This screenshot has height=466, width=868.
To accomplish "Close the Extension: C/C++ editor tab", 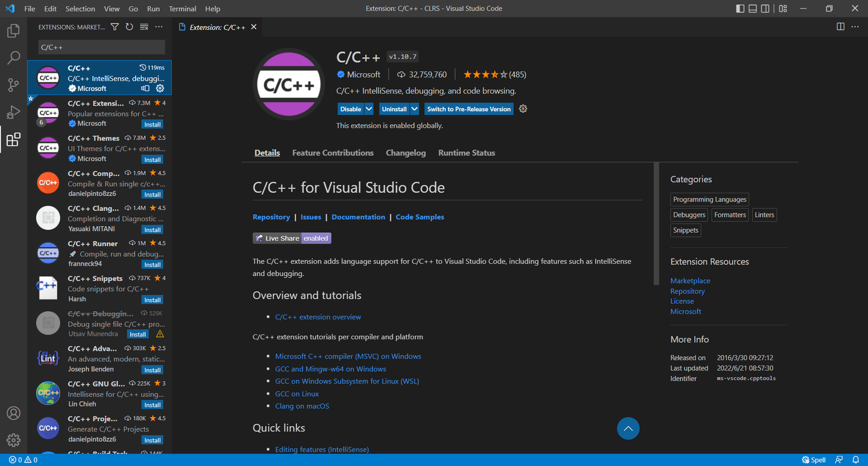I will point(254,27).
